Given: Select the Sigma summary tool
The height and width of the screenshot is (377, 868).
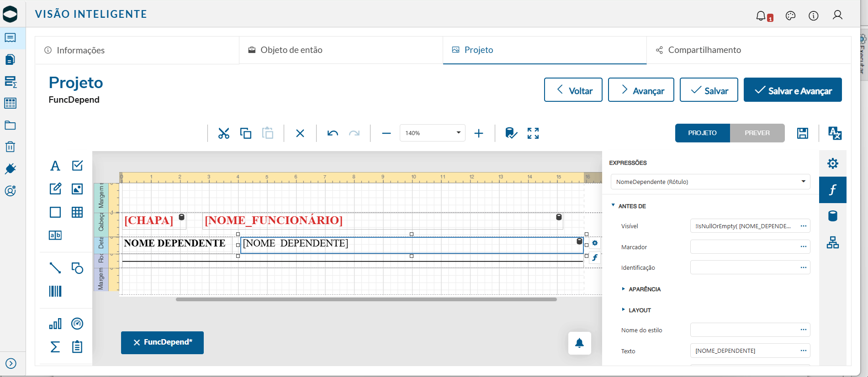Looking at the screenshot, I should point(55,347).
